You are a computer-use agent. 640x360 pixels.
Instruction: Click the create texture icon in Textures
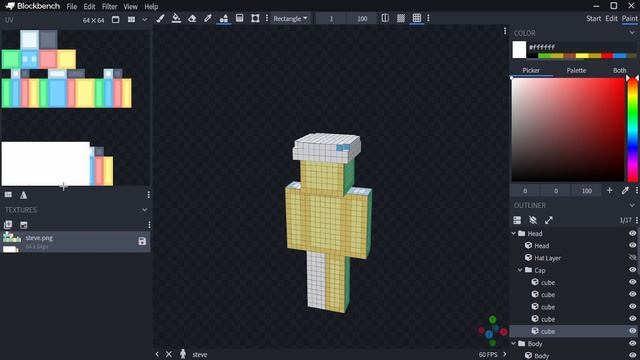(24, 224)
